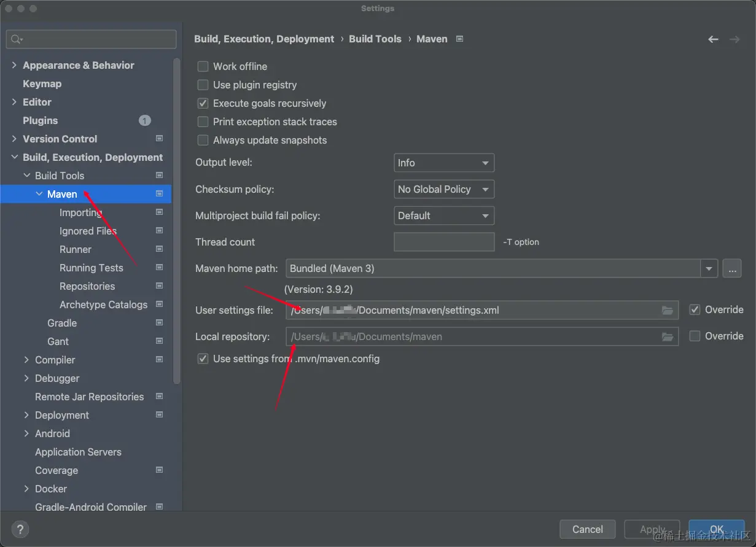Click the project-level icon beside Runner
The image size is (756, 547).
(160, 249)
